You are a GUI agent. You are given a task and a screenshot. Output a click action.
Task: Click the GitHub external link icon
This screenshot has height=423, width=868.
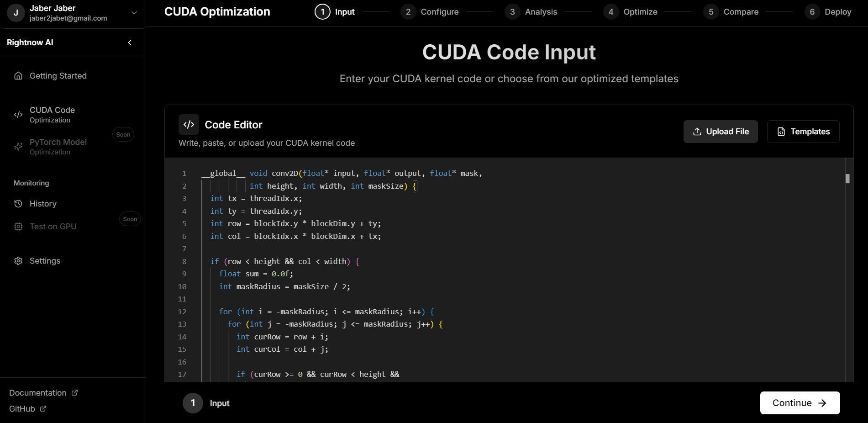pyautogui.click(x=43, y=408)
